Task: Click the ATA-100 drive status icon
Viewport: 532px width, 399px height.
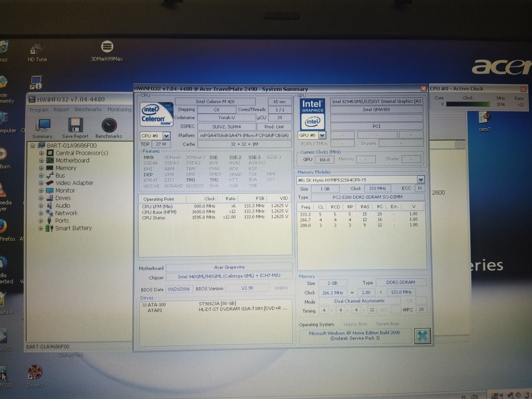Action: [144, 305]
